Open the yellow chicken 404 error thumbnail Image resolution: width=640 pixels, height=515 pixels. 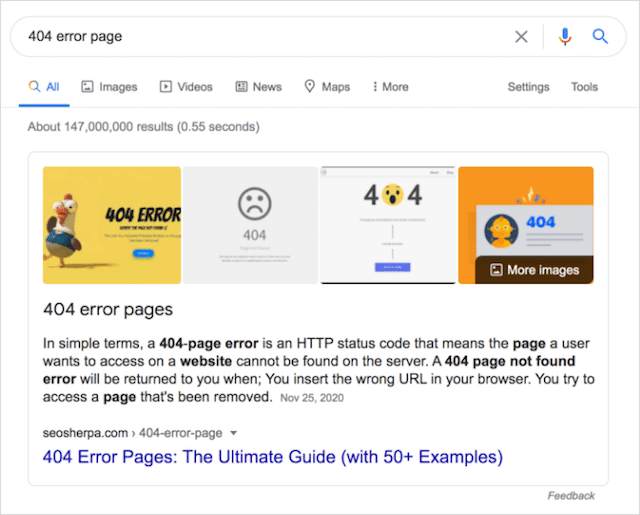click(112, 225)
